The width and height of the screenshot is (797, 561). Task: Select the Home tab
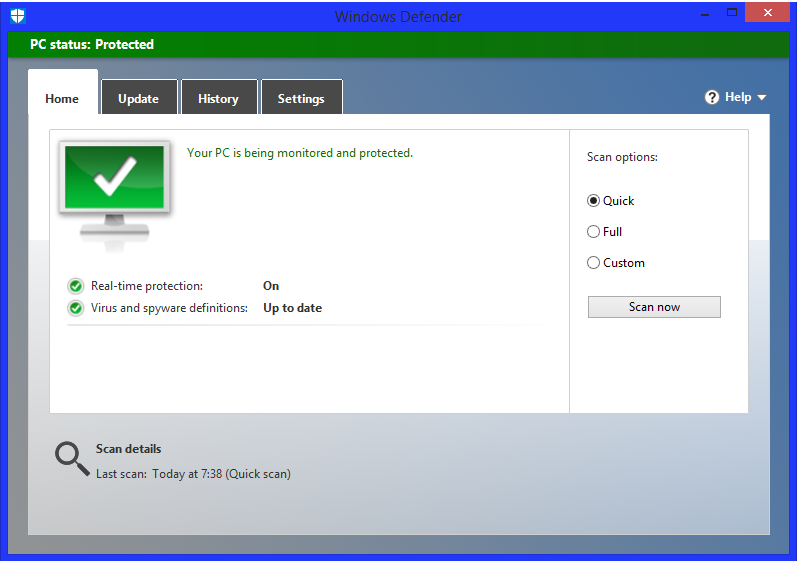[62, 99]
